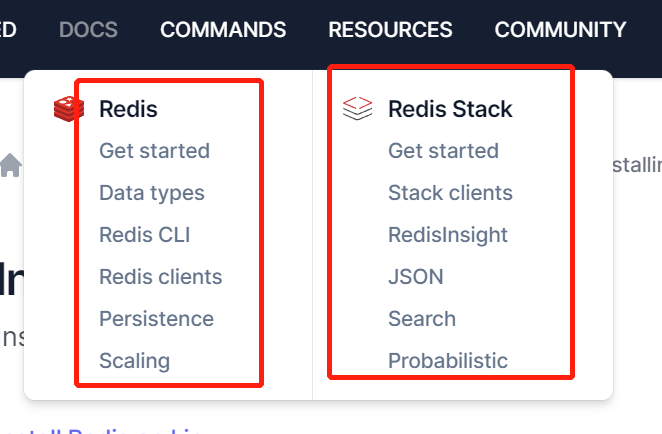
Task: Open the COMMUNITY menu
Action: 560,30
